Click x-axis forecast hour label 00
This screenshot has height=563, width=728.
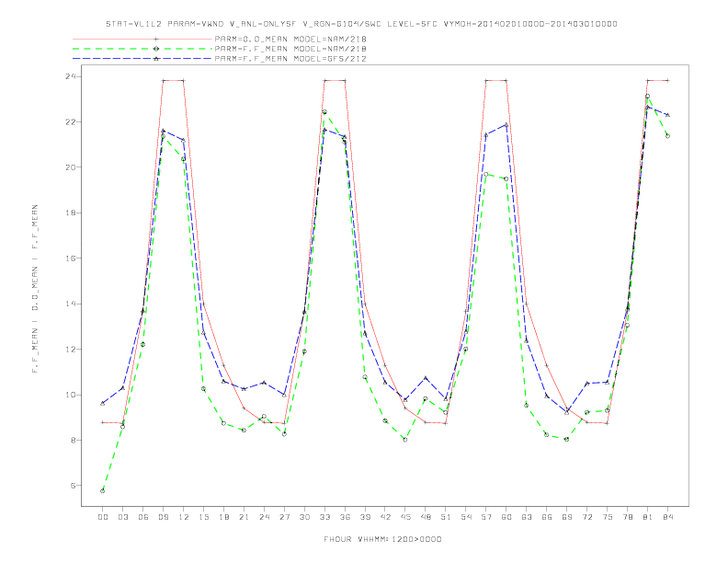click(103, 517)
